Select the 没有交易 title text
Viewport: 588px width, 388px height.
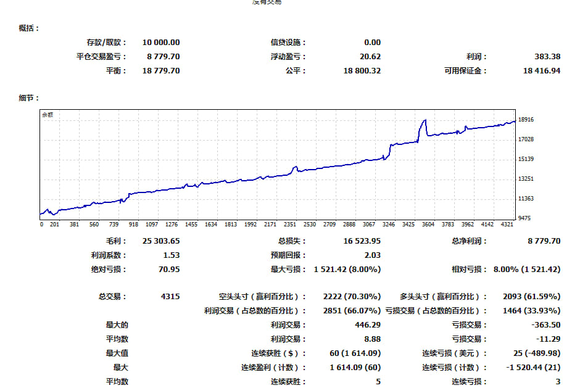coord(268,2)
